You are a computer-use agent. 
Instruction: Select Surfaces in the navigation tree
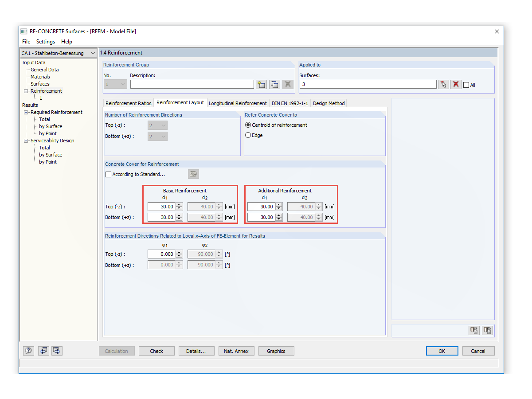click(x=40, y=84)
